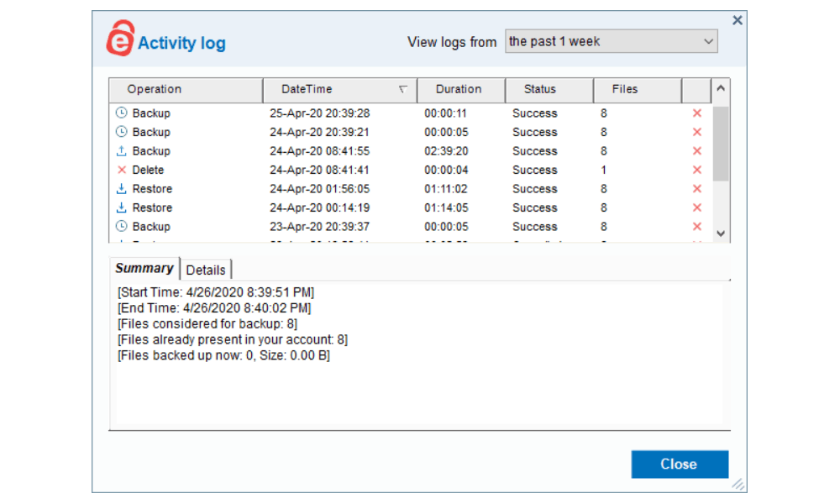
Task: Toggle the DateTime column sort arrow
Action: point(403,89)
